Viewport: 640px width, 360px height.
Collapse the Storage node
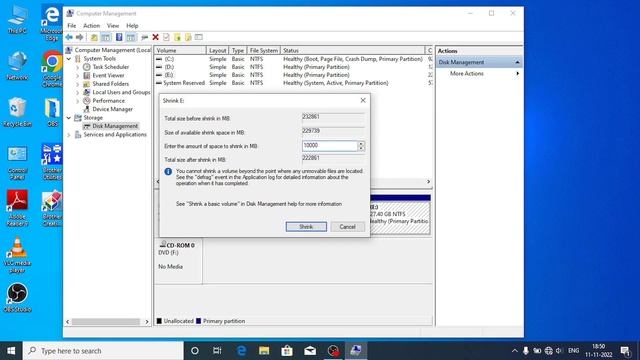tap(69, 118)
